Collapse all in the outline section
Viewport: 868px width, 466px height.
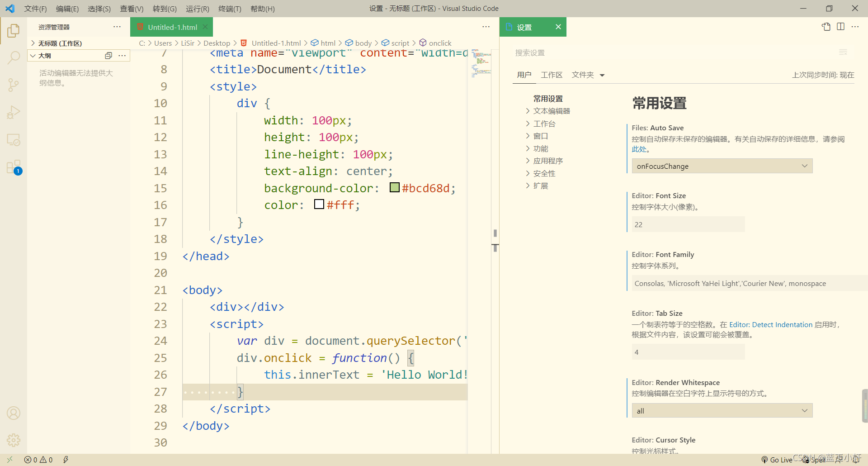(x=108, y=56)
